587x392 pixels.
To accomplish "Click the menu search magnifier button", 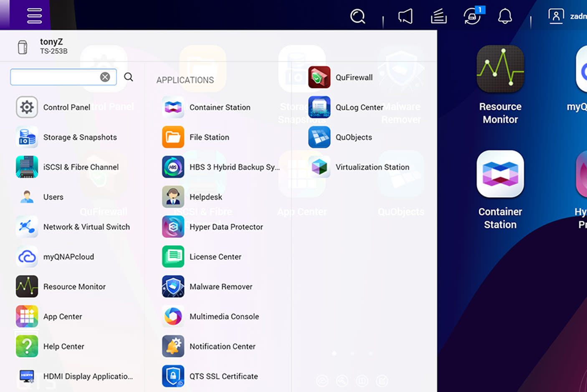I will [129, 77].
